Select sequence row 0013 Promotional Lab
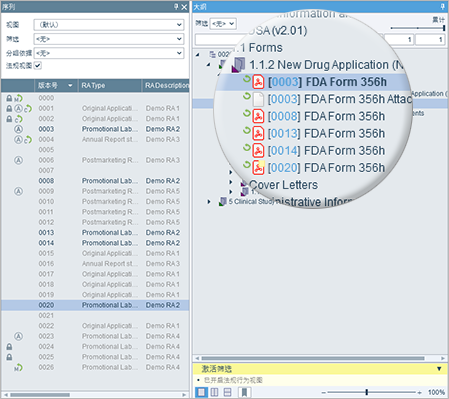The image size is (449, 399). point(95,233)
